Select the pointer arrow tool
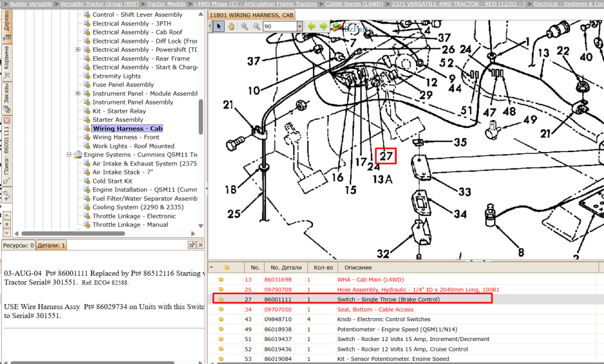The image size is (604, 364). 219,26
